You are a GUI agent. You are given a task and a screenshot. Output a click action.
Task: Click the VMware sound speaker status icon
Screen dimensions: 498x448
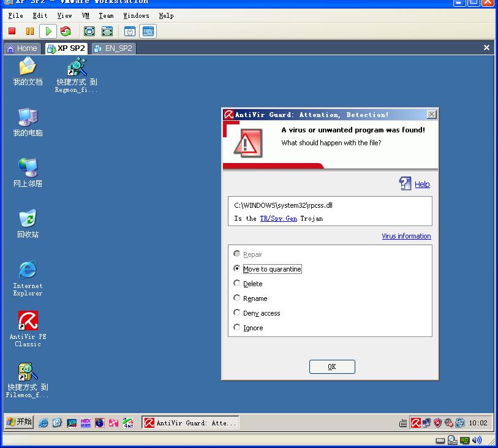pyautogui.click(x=477, y=440)
